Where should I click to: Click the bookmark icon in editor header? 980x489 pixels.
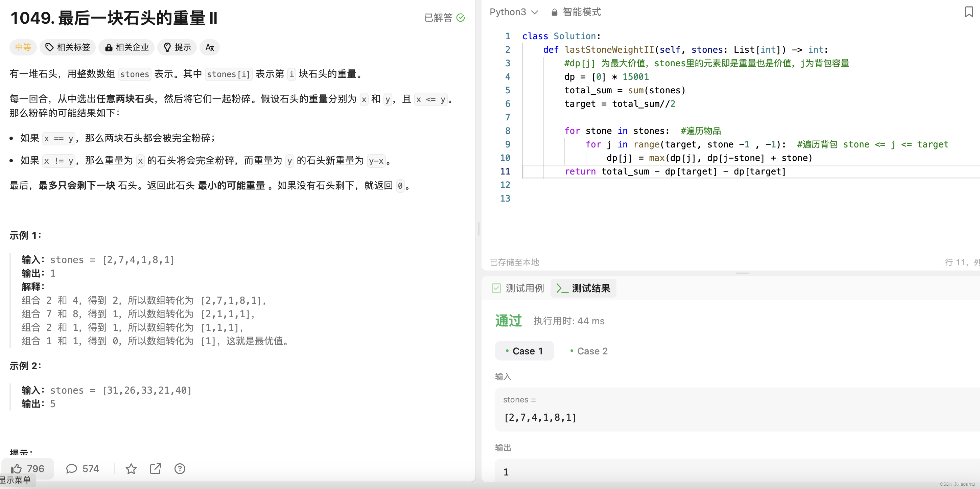969,12
